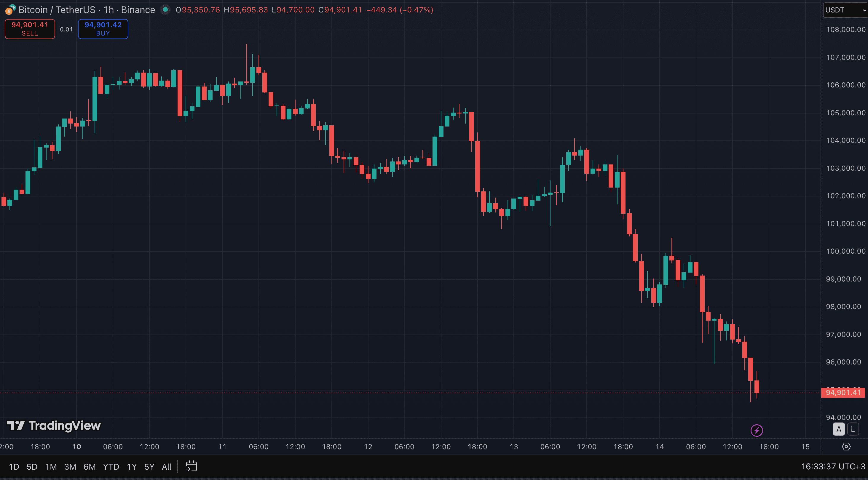Click the TradingView logo
The width and height of the screenshot is (868, 480).
pos(54,425)
